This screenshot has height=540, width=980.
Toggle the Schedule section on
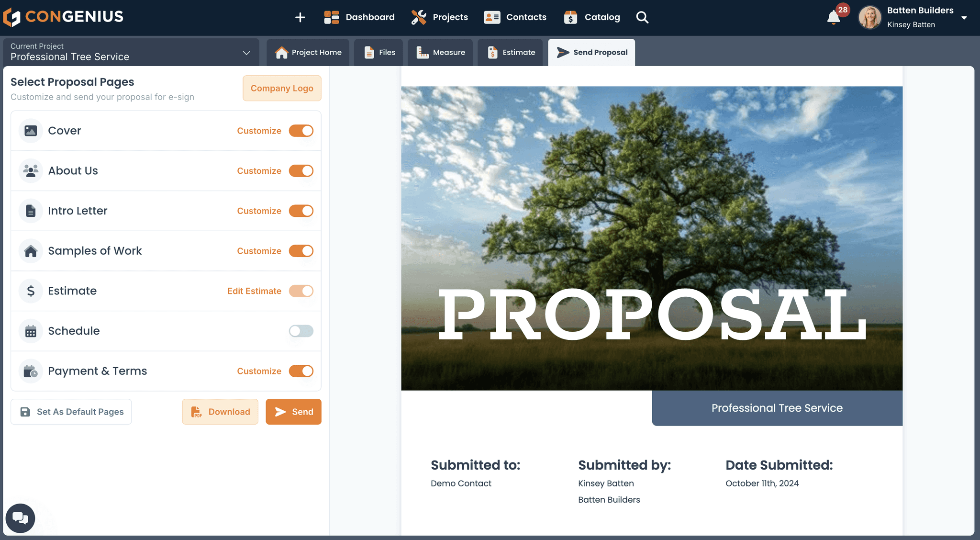(x=301, y=330)
